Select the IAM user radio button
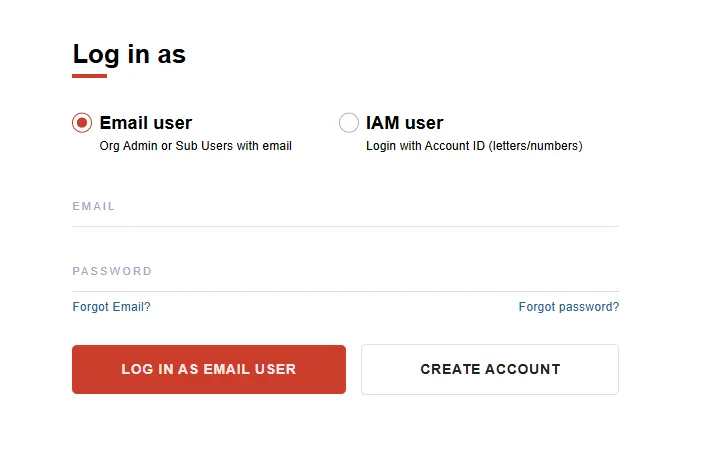Viewport: 702px width, 455px height. [349, 123]
